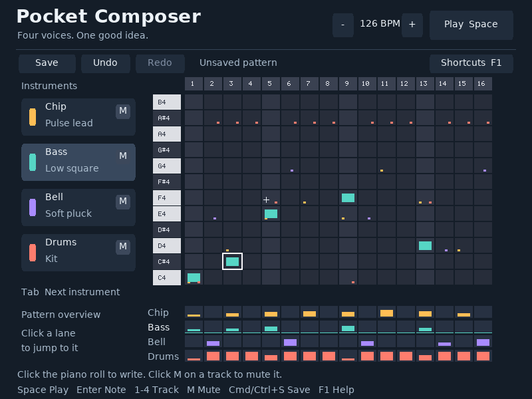Click the Cmd/Ctrl+S Save shortcut hint

[269, 390]
